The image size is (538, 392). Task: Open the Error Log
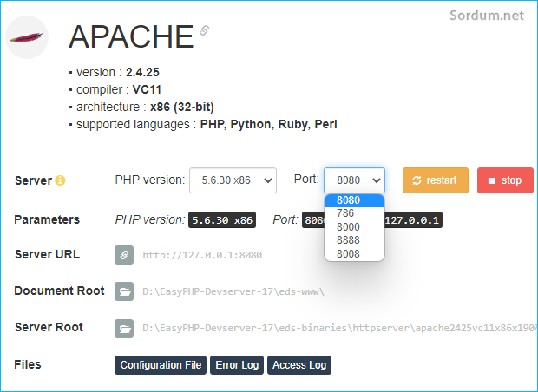pos(237,365)
